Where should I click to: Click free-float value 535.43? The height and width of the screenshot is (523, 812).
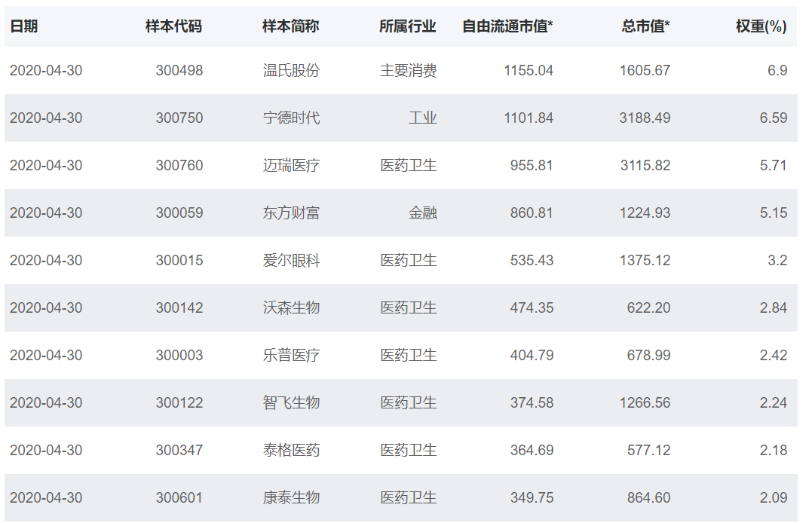(532, 261)
